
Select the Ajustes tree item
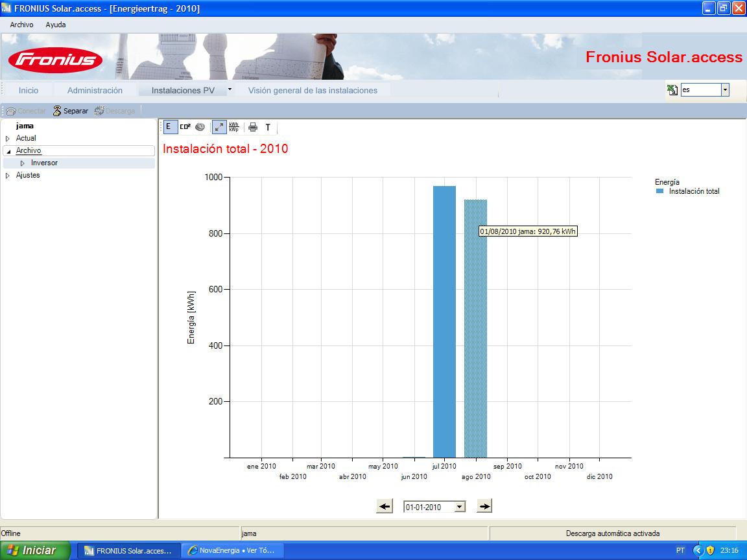(28, 175)
